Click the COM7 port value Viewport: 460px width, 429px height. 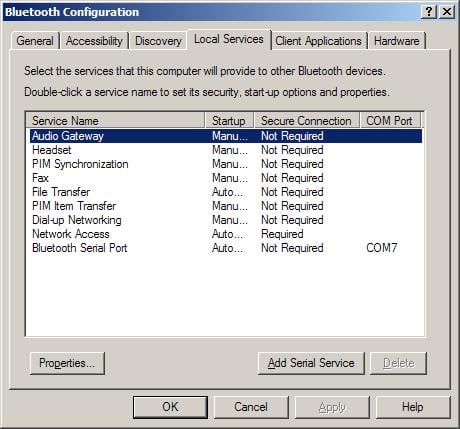pyautogui.click(x=382, y=248)
